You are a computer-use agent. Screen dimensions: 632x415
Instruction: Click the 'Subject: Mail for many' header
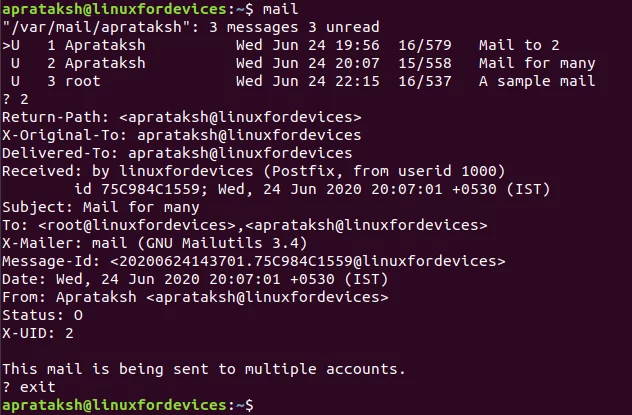[x=101, y=207]
